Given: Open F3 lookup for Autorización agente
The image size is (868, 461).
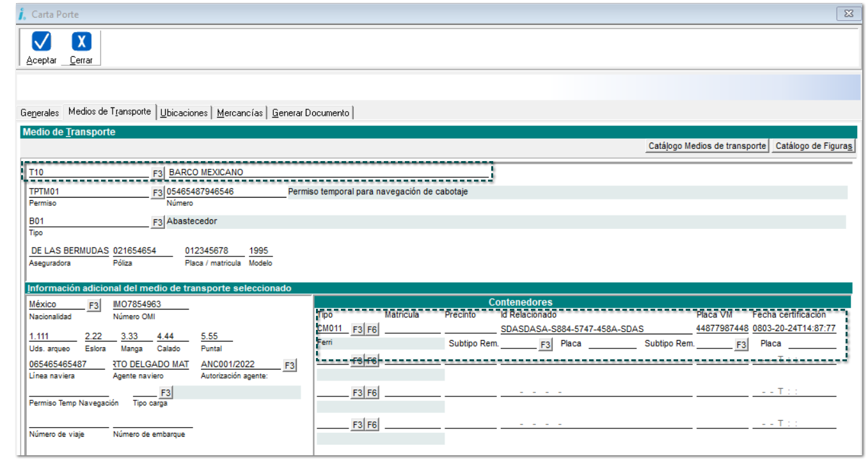Looking at the screenshot, I should coord(290,365).
